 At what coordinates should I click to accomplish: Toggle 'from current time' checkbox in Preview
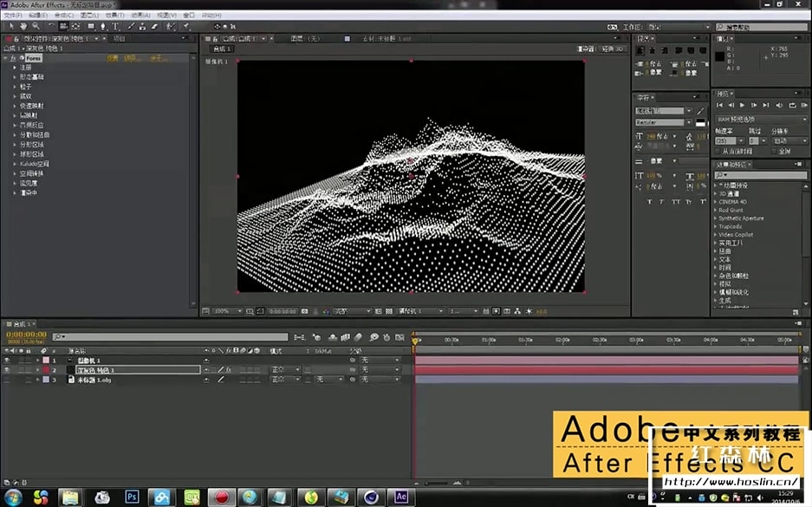(x=718, y=151)
